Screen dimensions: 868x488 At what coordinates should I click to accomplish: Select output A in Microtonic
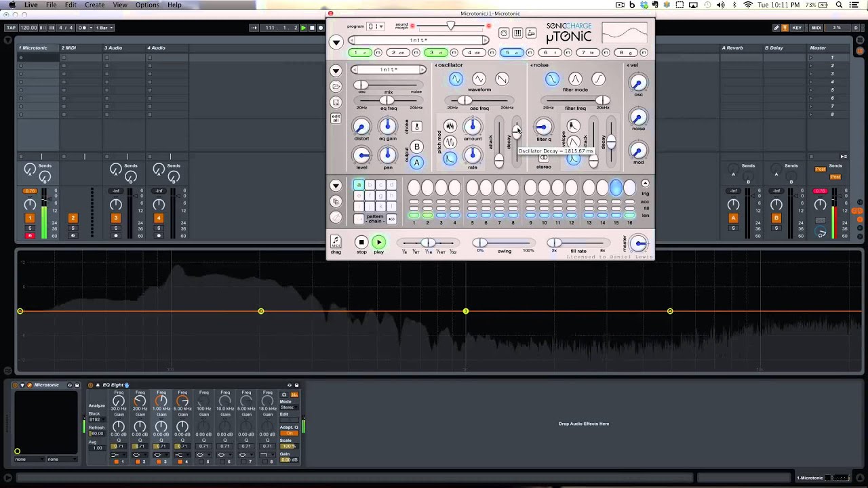(x=416, y=163)
